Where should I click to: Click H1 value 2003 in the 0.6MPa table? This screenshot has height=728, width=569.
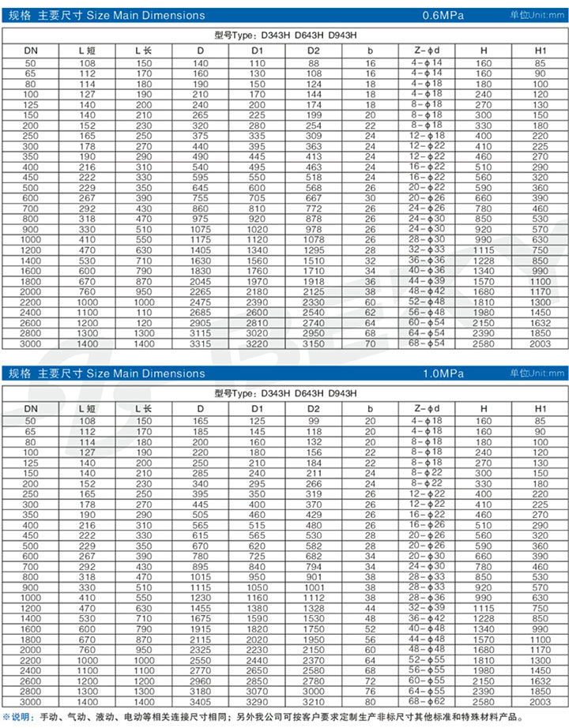pos(541,344)
